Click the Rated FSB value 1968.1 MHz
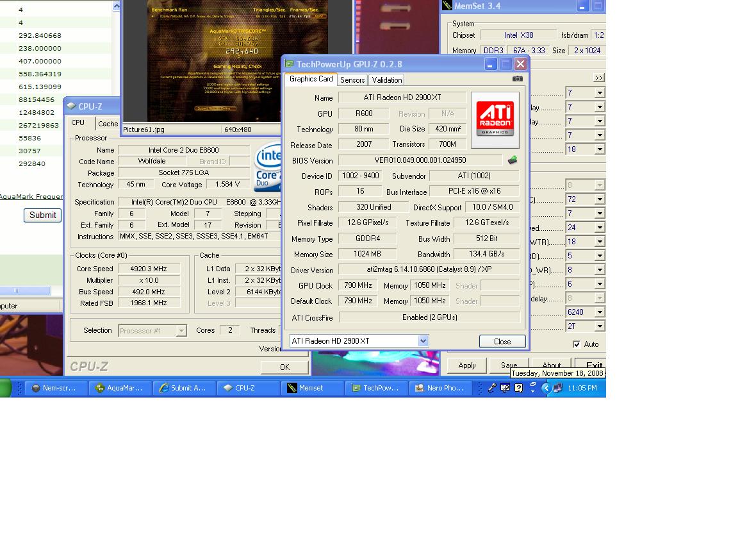The height and width of the screenshot is (545, 756). click(x=149, y=303)
